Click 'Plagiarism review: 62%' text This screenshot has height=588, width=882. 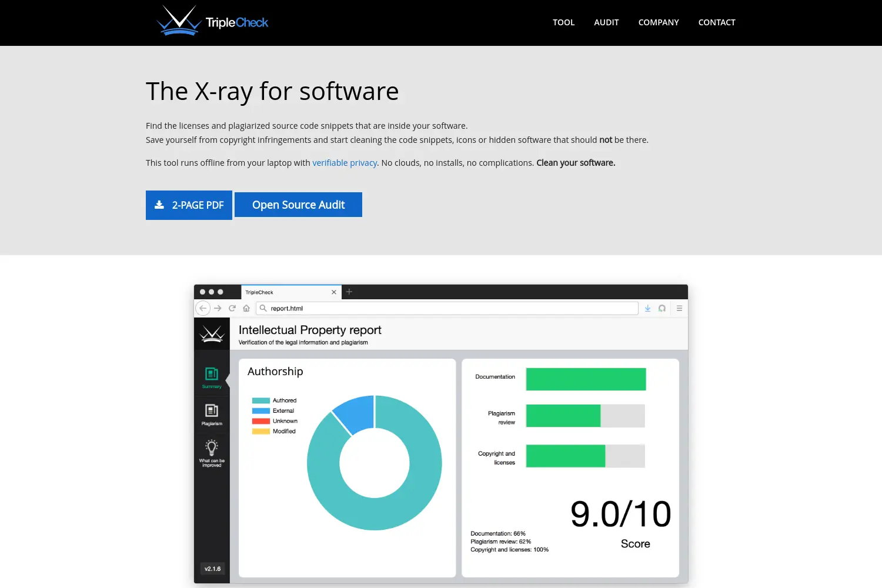click(x=501, y=542)
